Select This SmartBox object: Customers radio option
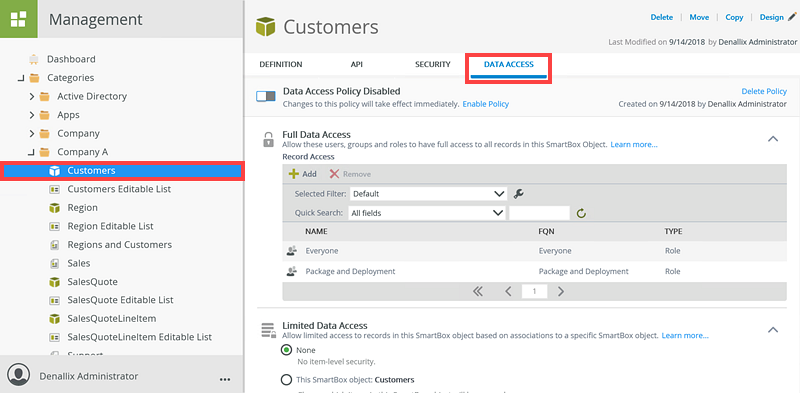800x393 pixels. pos(287,380)
